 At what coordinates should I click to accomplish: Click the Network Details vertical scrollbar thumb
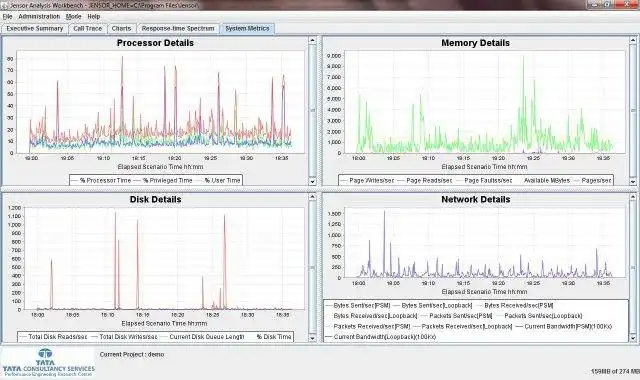click(x=633, y=267)
